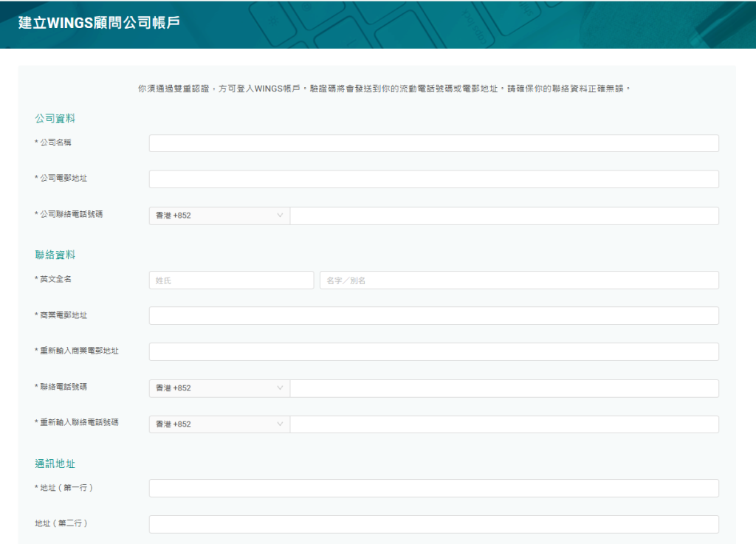Screen dimensions: 756x544
Task: Select the 姓氏 surname field
Action: (231, 280)
